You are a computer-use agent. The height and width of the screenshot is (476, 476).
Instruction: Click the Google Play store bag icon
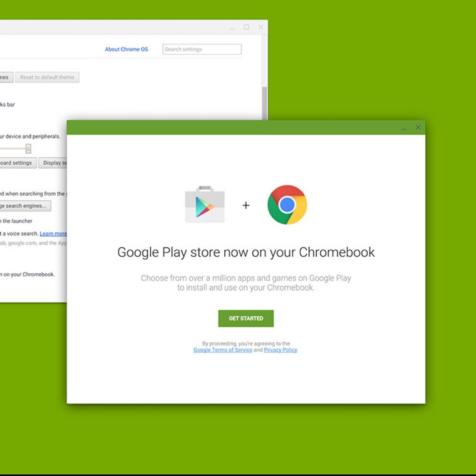tap(205, 205)
